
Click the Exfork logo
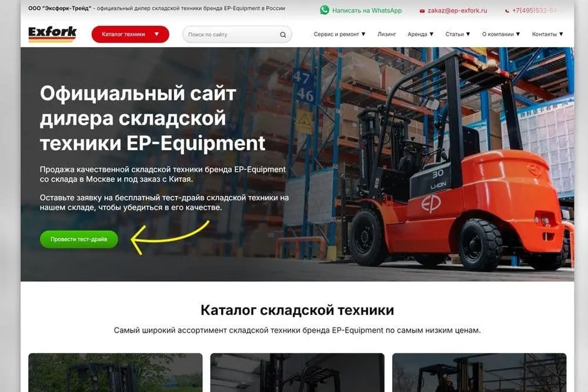52,34
